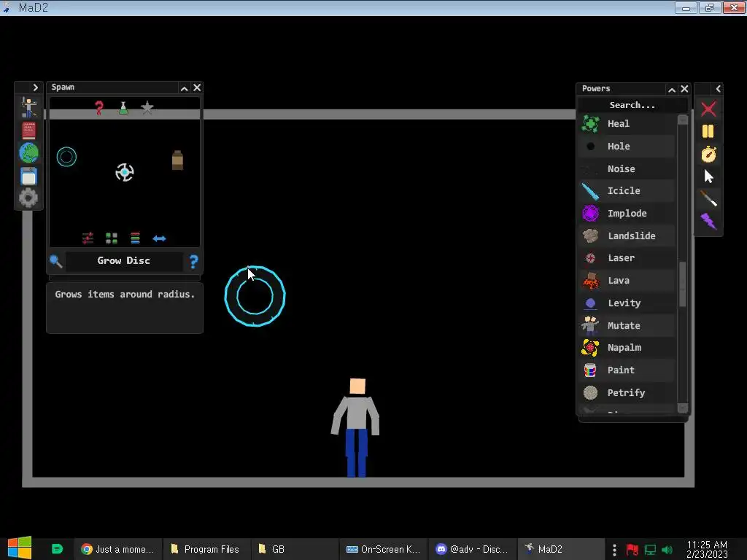
Task: Select the Lava power
Action: (627, 281)
